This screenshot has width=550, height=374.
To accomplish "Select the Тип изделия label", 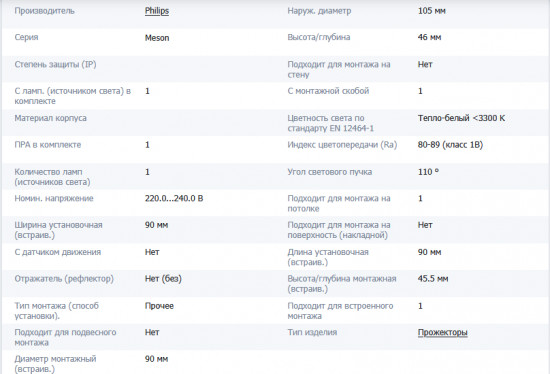I will click(x=312, y=332).
